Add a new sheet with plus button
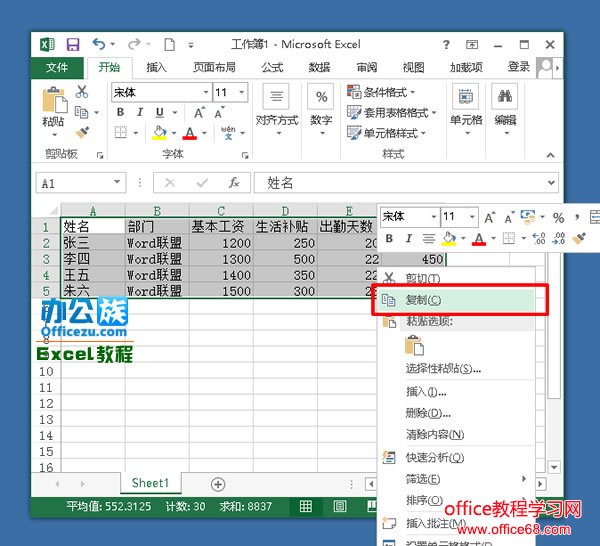This screenshot has width=600, height=546. click(x=218, y=484)
